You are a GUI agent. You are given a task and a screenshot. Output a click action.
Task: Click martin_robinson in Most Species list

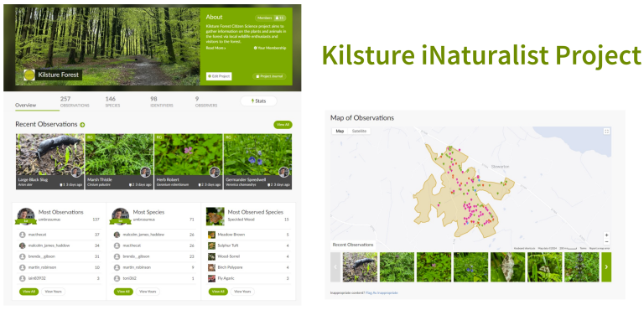pyautogui.click(x=137, y=267)
